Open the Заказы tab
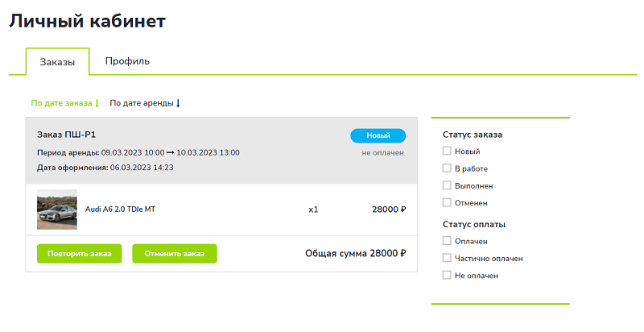The width and height of the screenshot is (644, 332). click(57, 62)
